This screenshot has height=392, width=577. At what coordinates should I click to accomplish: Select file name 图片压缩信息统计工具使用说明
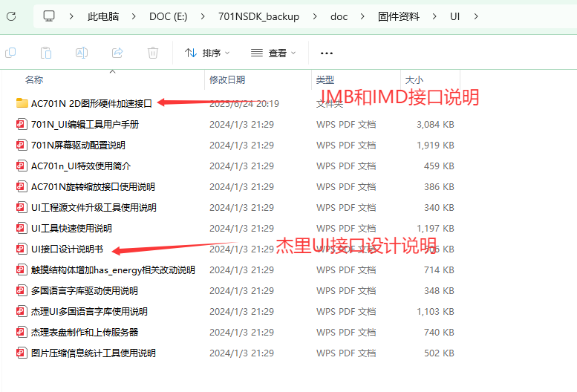(94, 353)
